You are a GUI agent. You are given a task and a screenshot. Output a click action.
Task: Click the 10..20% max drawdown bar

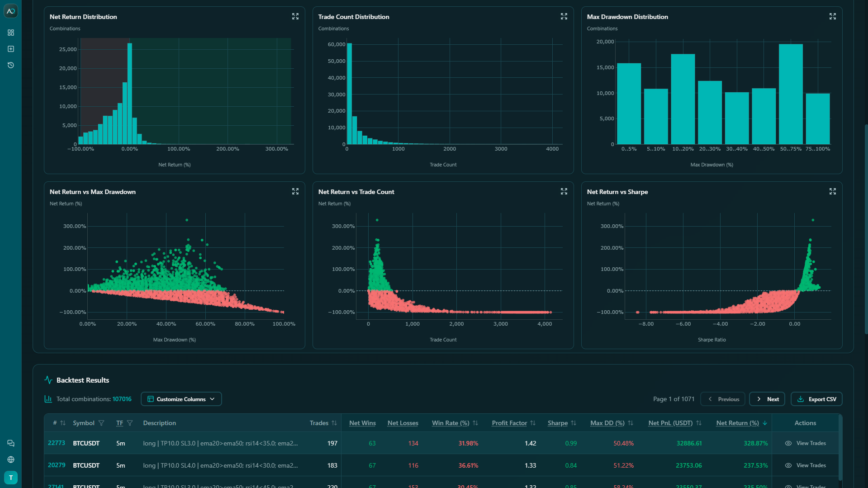[683, 99]
